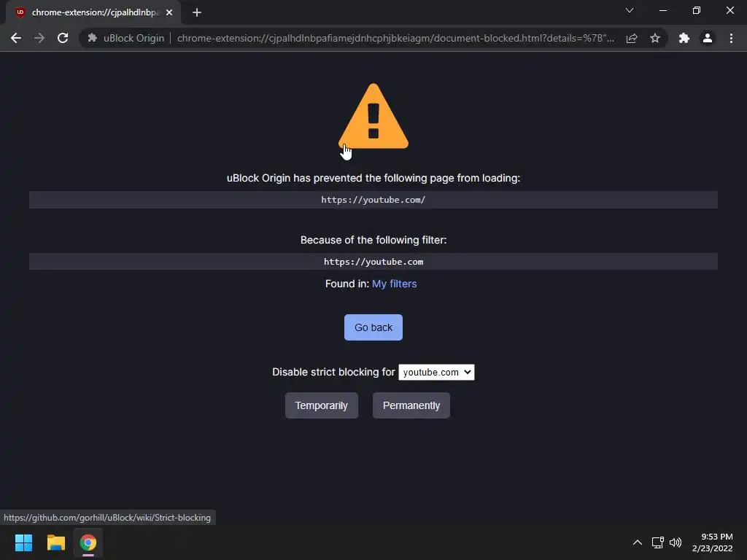The image size is (747, 560).
Task: Open the My filters link
Action: click(395, 284)
